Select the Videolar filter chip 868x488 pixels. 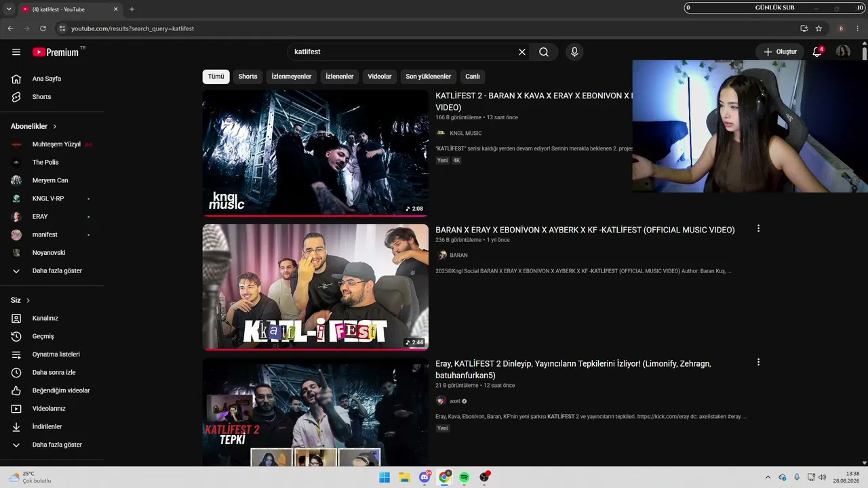point(380,77)
